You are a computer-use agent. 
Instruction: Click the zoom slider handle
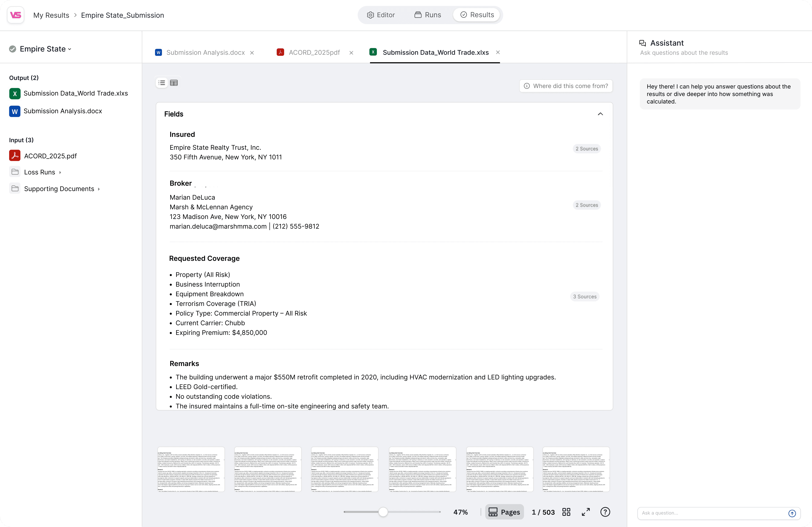[383, 512]
